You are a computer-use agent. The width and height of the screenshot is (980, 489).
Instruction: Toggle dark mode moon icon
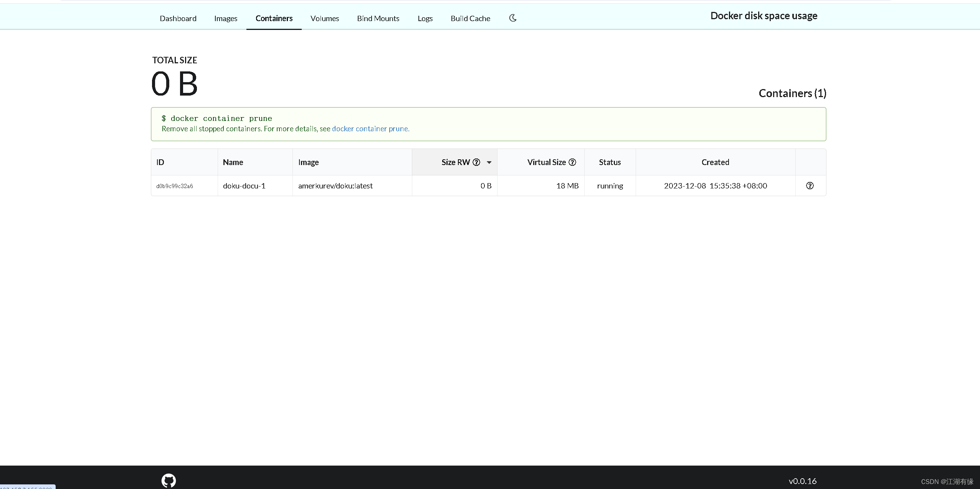[513, 18]
